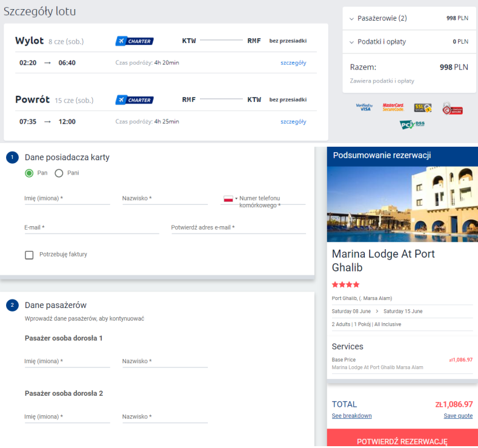This screenshot has height=448, width=478.
Task: Expand the Pasażerowie (2) price row
Action: click(x=409, y=18)
